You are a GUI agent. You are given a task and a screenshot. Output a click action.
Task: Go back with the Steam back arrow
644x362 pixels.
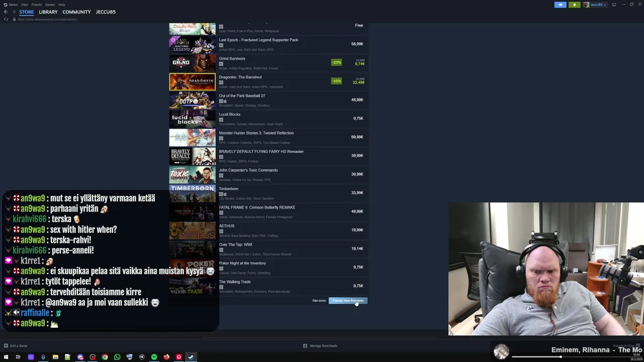[x=6, y=12]
